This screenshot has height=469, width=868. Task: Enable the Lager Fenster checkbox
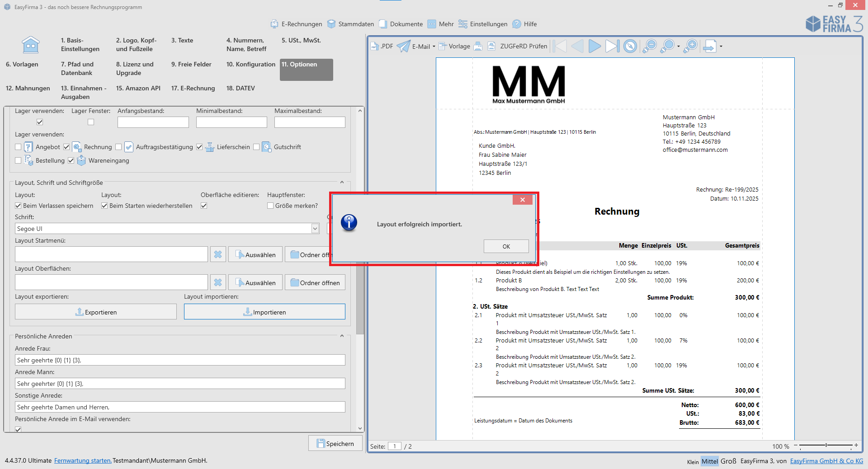click(91, 122)
